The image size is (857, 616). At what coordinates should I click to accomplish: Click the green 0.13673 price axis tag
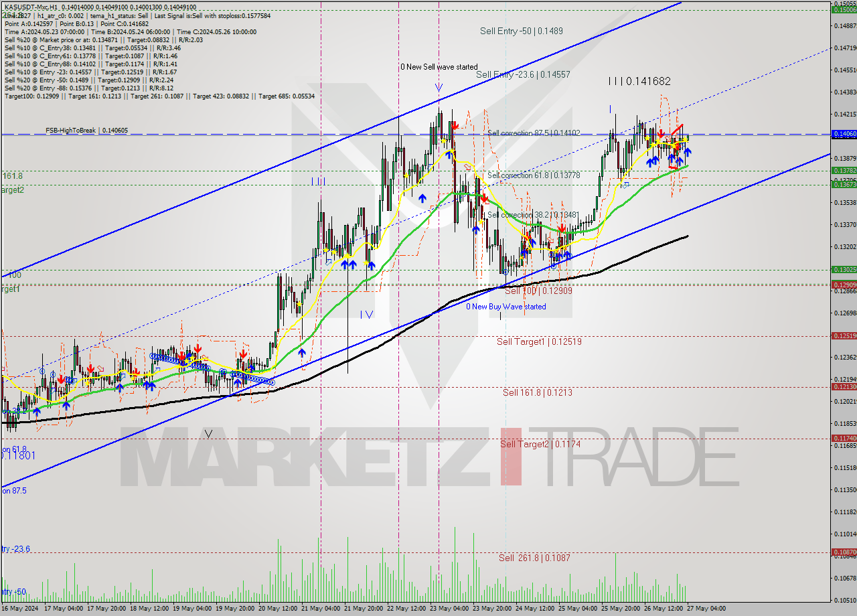click(x=844, y=183)
